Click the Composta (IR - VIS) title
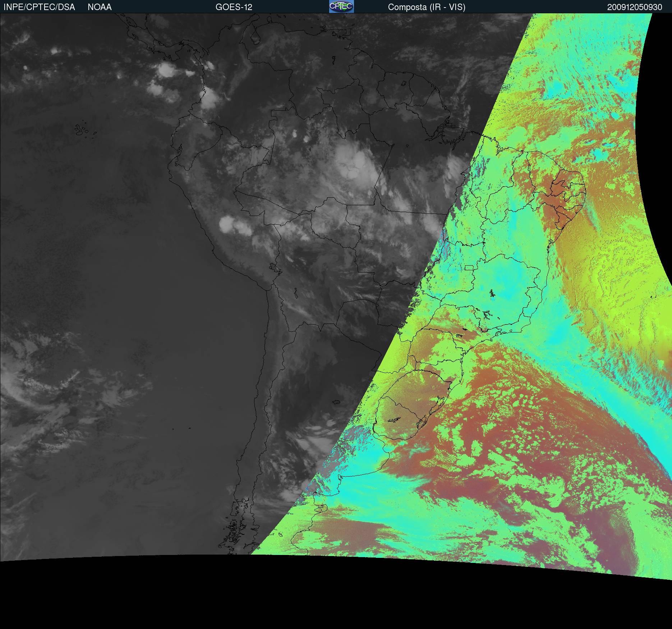Image resolution: width=672 pixels, height=629 pixels. [427, 7]
